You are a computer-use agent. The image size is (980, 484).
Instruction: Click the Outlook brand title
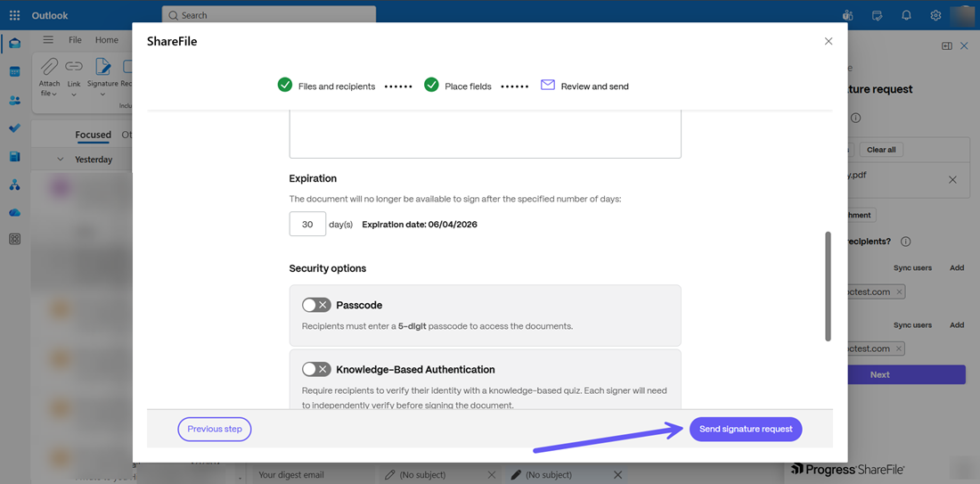pyautogui.click(x=50, y=15)
